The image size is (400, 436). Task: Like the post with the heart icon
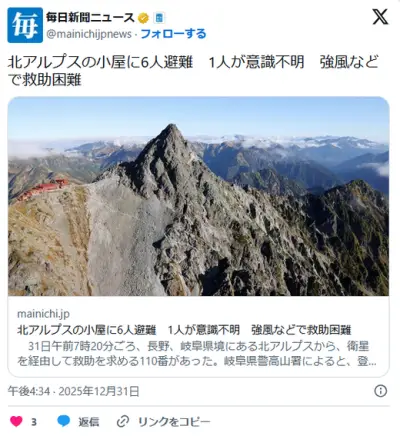16,421
